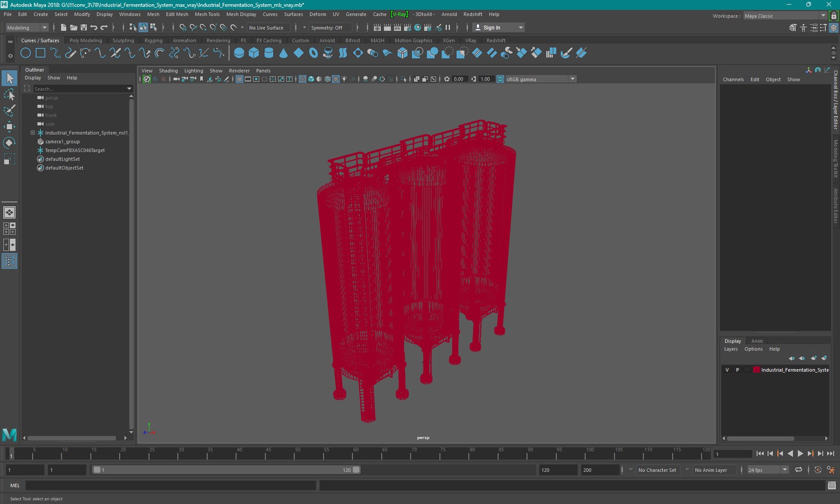Open the Symmetry: Off dropdown
This screenshot has height=504, width=840.
click(330, 28)
